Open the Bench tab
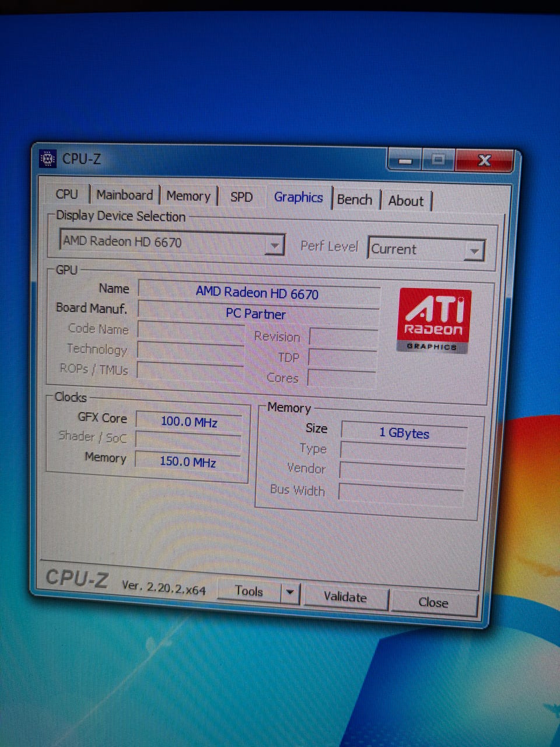Viewport: 560px width, 747px height. tap(355, 200)
